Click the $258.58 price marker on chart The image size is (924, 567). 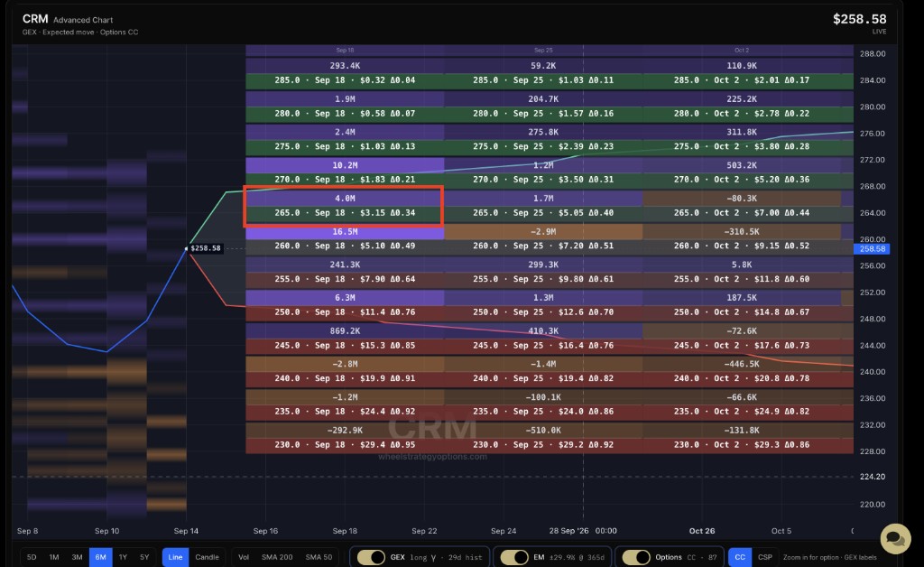[x=205, y=248]
